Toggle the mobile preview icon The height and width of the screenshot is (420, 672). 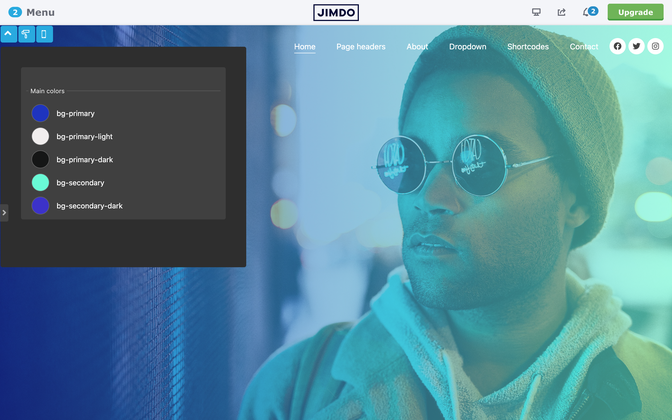click(x=45, y=34)
